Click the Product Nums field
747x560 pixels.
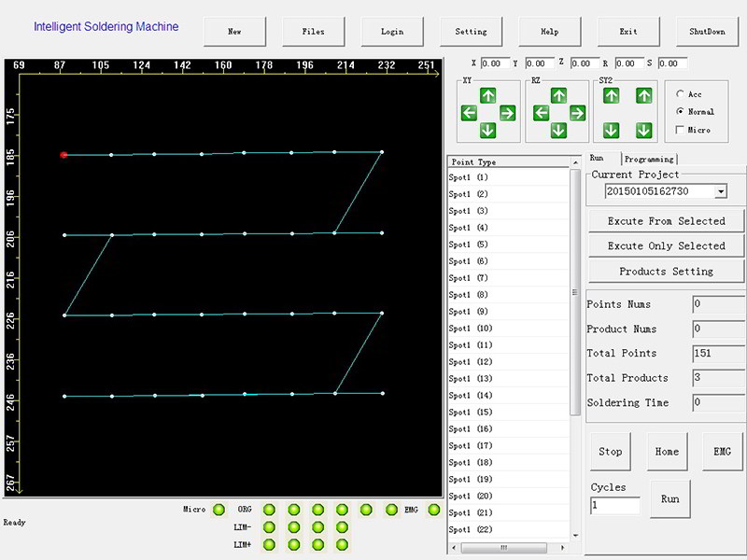(718, 329)
